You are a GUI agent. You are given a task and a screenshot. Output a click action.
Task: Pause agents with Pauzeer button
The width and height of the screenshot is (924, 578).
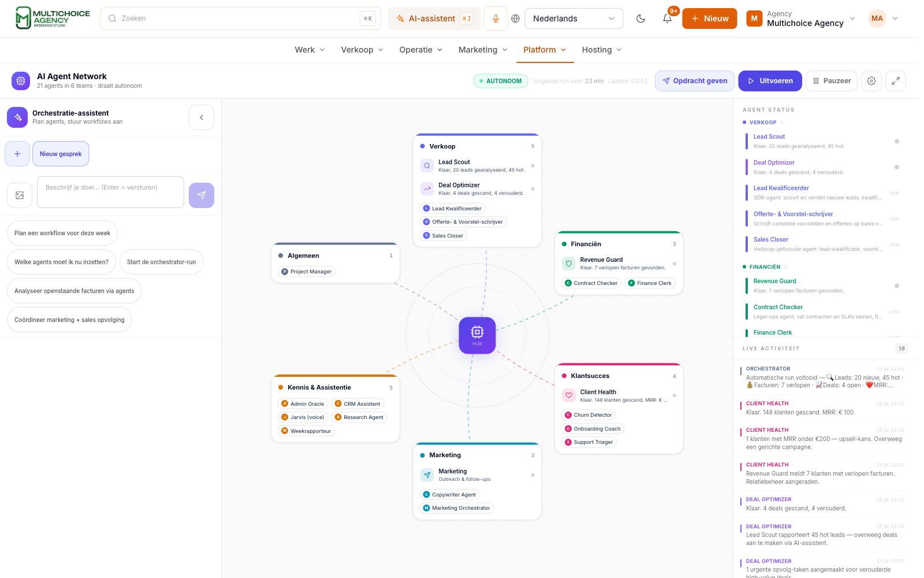(x=832, y=81)
